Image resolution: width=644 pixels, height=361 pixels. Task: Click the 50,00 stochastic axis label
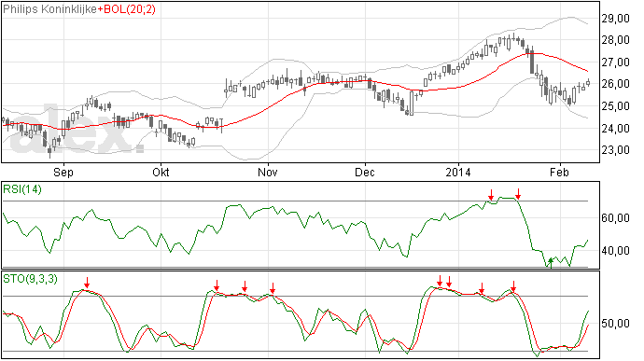tap(616, 324)
